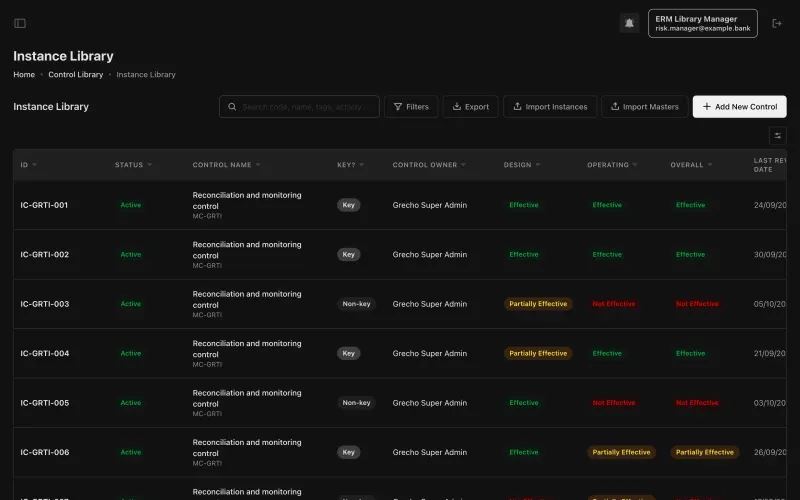
Task: Click Partially Effective operating badge for IC-GRTI-006
Action: 621,453
